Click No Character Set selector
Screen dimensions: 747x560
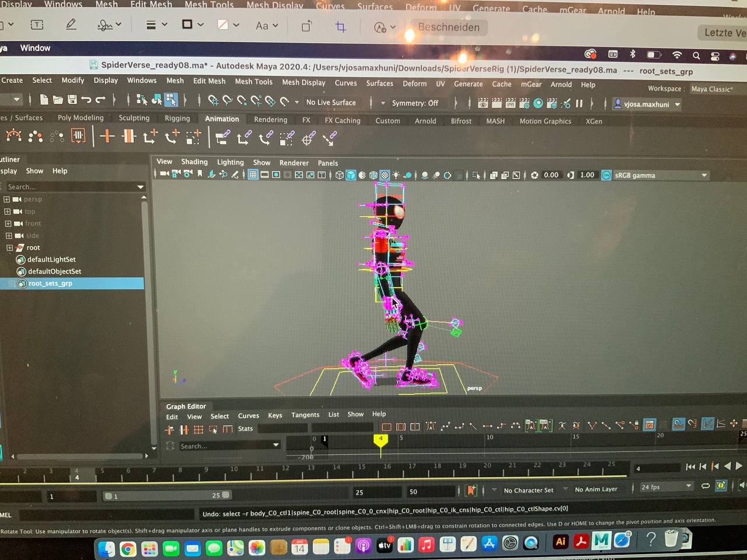point(528,490)
